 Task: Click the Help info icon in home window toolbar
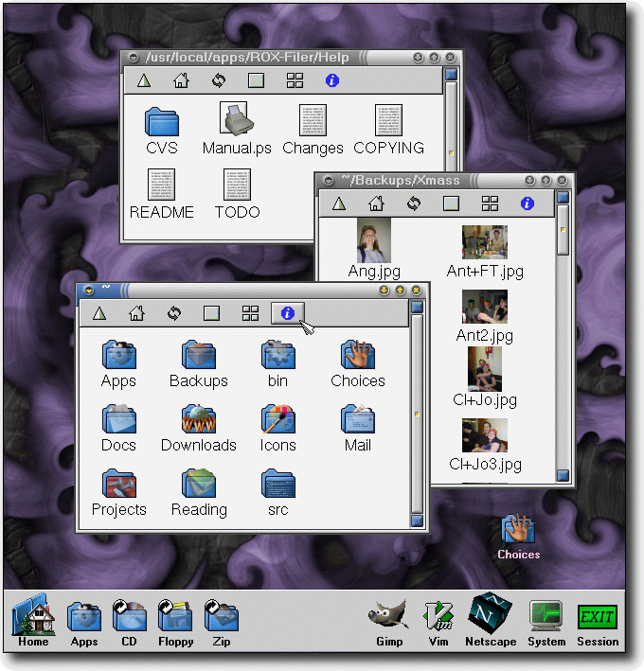pyautogui.click(x=287, y=313)
